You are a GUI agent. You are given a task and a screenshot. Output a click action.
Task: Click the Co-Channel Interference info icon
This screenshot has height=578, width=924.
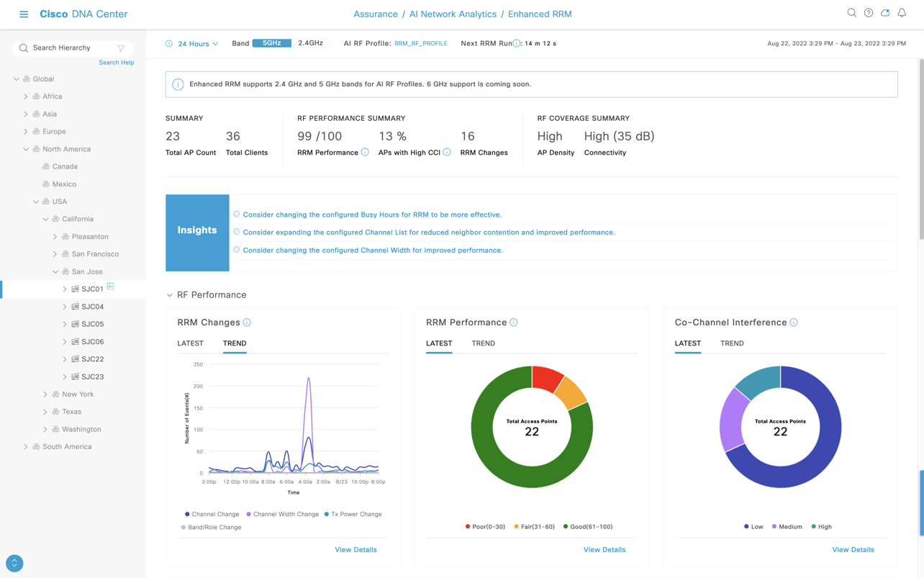point(794,322)
